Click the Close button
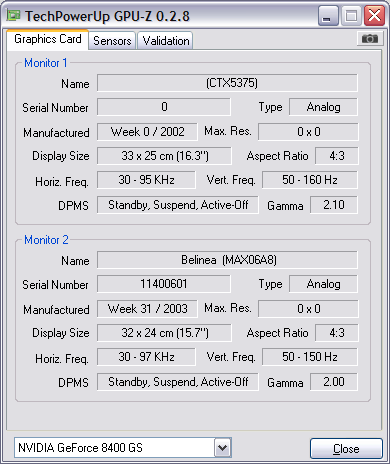390x464 pixels. [346, 449]
